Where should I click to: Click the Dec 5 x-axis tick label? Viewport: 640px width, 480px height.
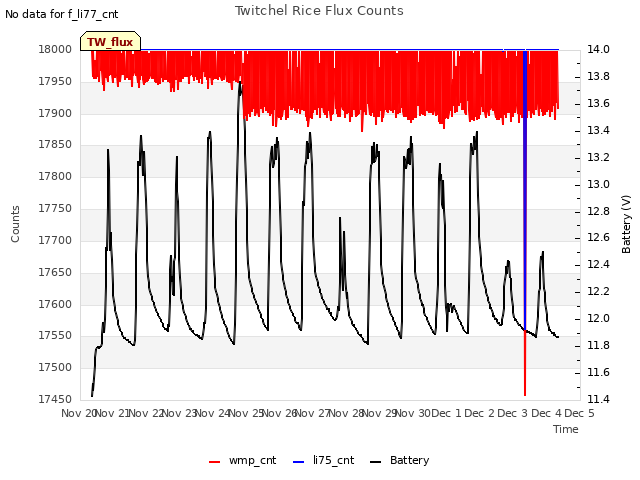pyautogui.click(x=580, y=413)
